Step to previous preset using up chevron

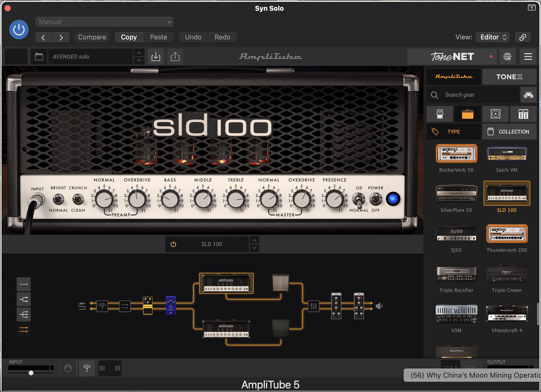pyautogui.click(x=139, y=53)
